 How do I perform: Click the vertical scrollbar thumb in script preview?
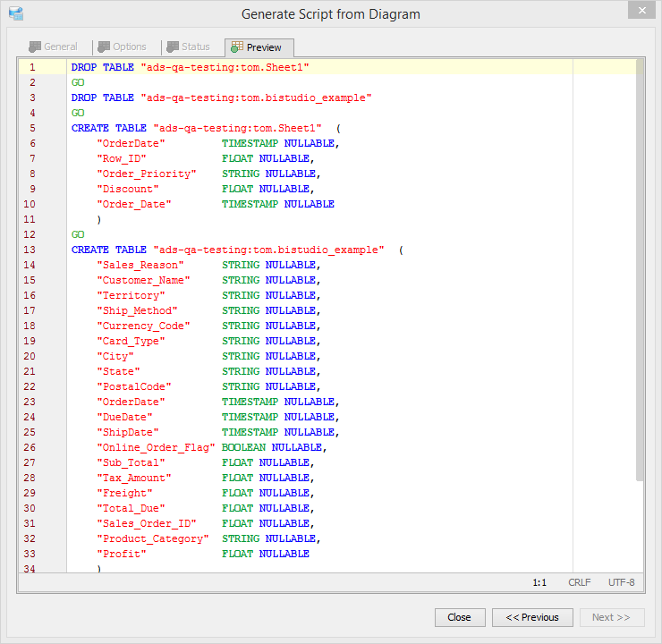[640, 270]
